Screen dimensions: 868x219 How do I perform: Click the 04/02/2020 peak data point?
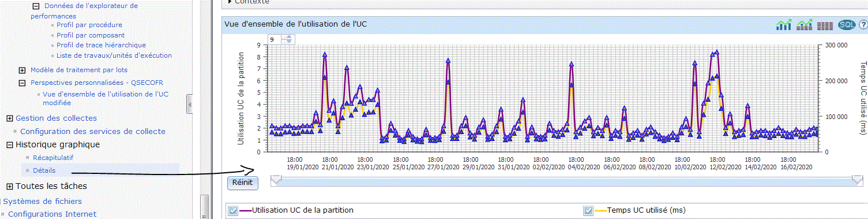tap(571, 64)
